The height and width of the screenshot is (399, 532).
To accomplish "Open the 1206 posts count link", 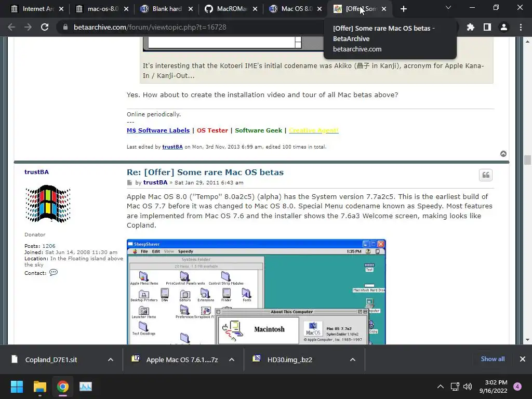I will click(x=49, y=246).
